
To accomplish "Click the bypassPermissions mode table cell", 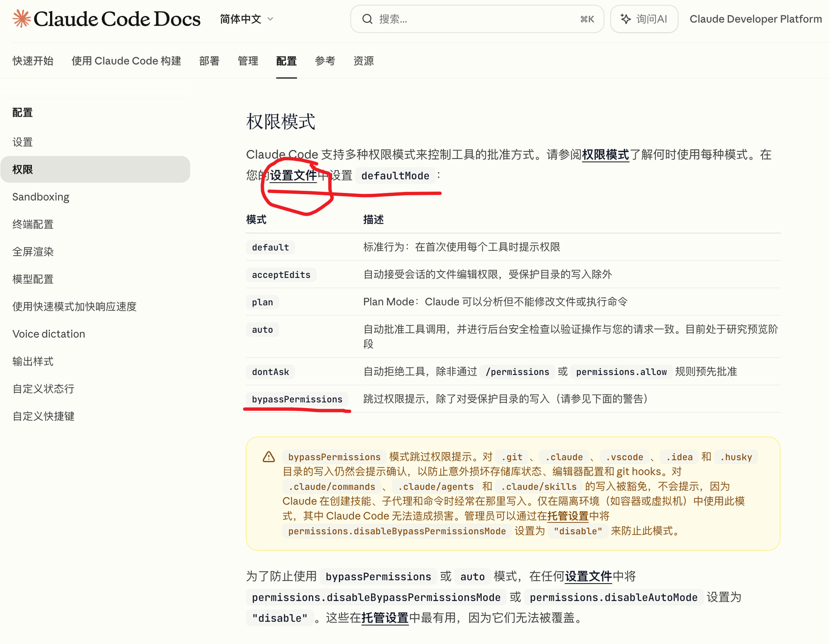I will coord(297,399).
